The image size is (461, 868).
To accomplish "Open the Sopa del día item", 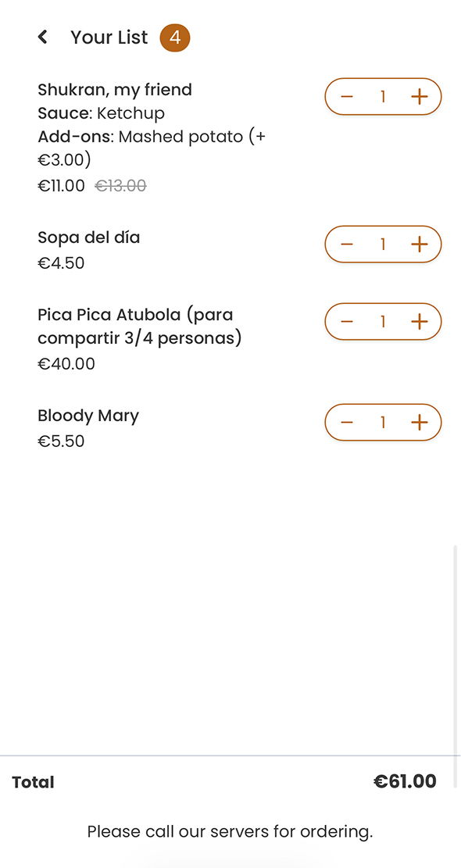I will pos(88,238).
